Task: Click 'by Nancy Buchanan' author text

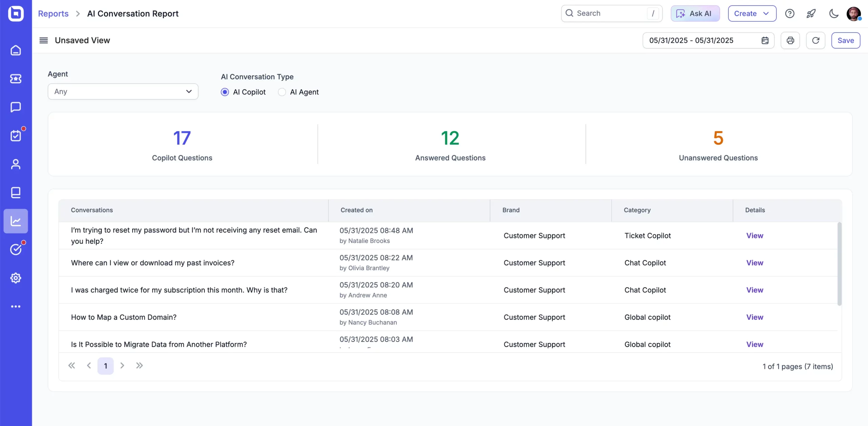Action: [368, 322]
